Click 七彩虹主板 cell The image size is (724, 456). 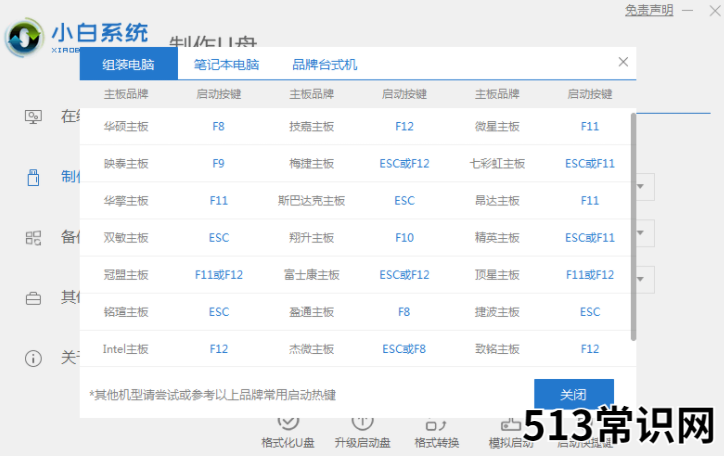tap(497, 163)
